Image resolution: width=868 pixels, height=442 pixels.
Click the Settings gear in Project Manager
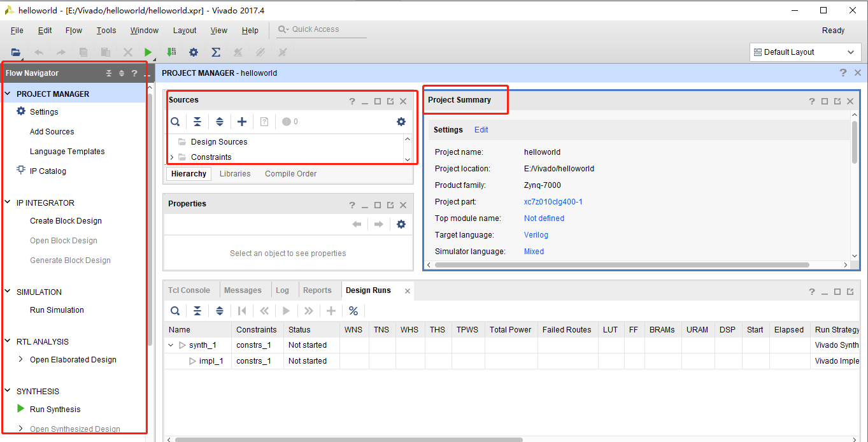click(21, 111)
